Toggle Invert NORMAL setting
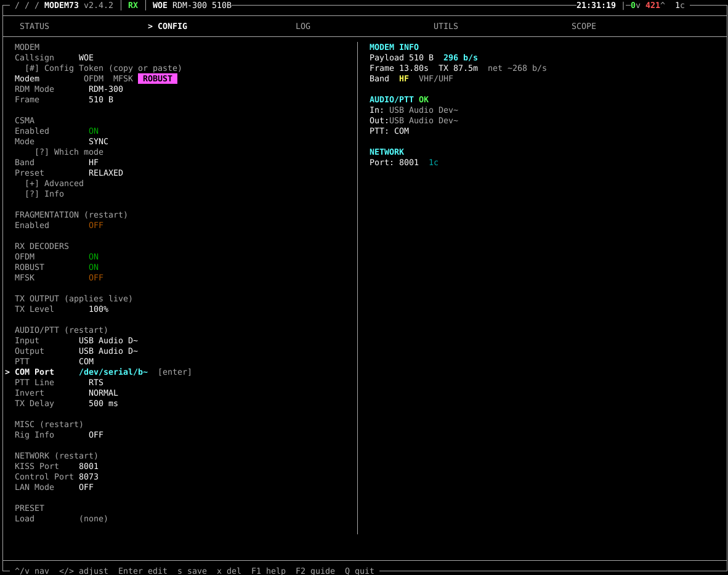This screenshot has height=575, width=728. point(103,393)
